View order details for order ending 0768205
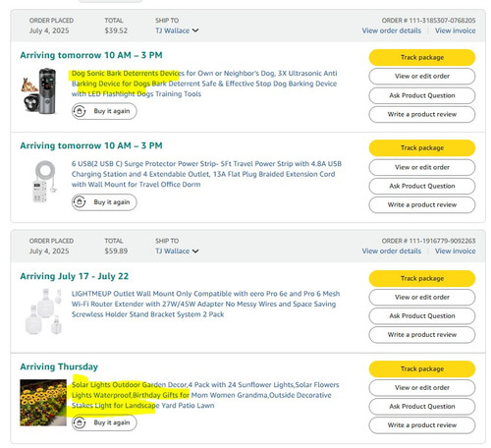 (x=392, y=30)
